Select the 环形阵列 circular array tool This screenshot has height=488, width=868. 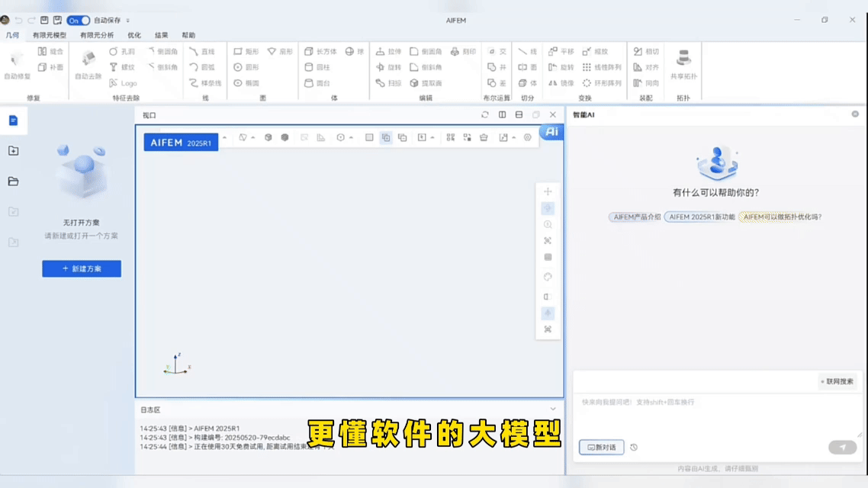click(602, 84)
